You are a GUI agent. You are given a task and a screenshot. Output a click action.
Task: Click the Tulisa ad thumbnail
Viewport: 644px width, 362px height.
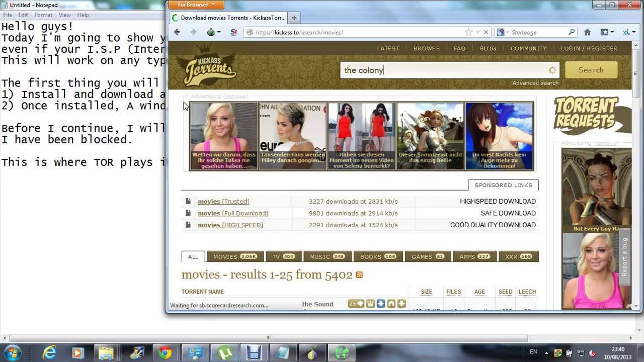click(x=223, y=136)
